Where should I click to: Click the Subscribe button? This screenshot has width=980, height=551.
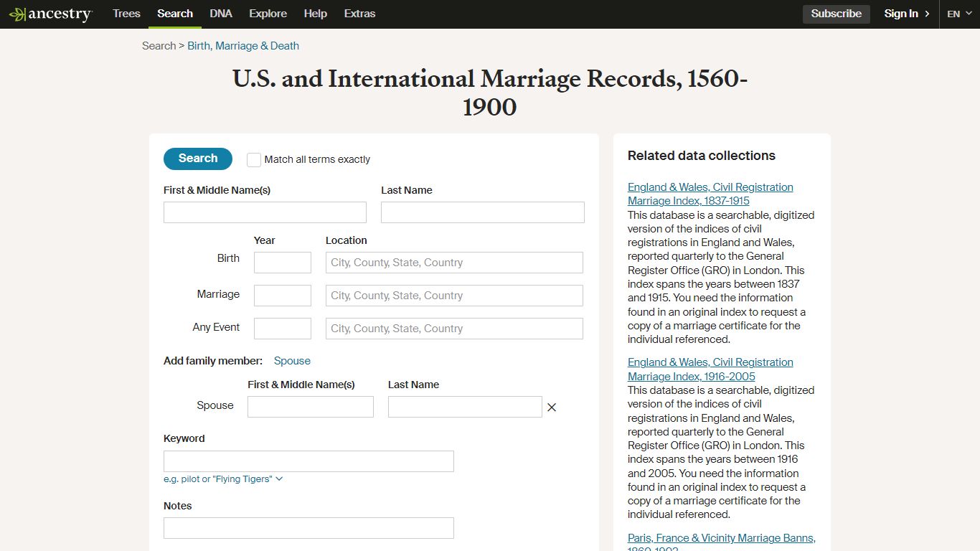click(837, 14)
